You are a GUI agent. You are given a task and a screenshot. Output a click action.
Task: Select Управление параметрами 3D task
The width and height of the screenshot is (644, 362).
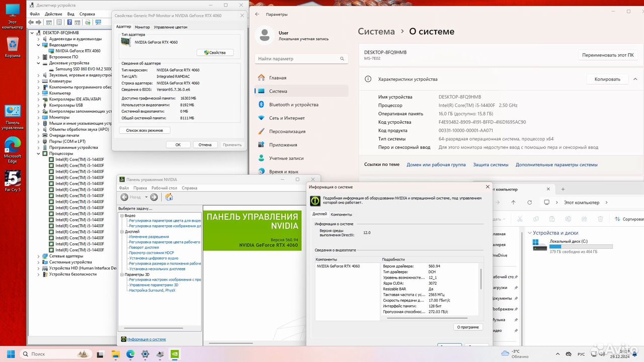[x=153, y=285]
